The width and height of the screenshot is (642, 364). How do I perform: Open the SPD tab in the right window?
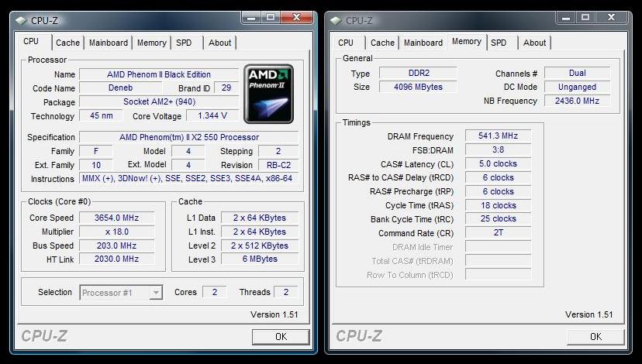(x=499, y=43)
